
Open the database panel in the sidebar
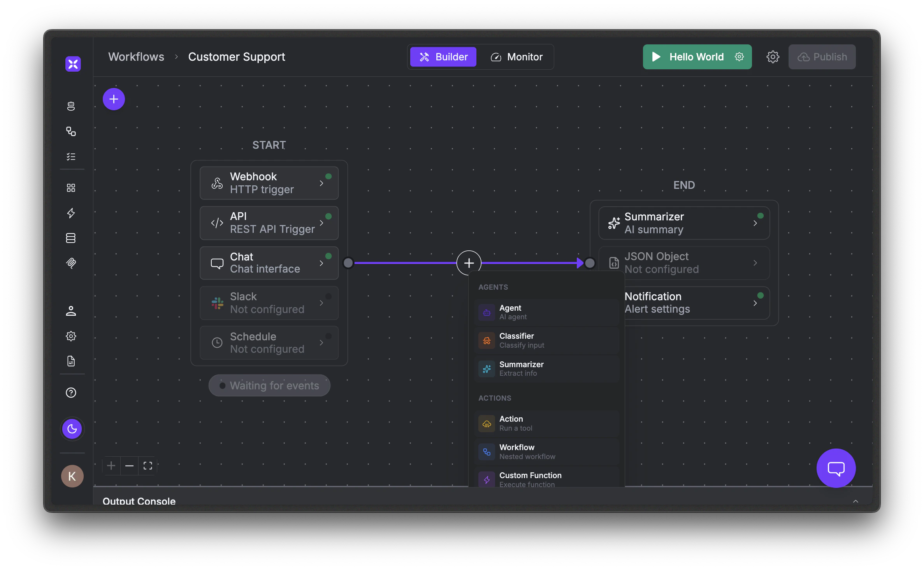coord(72,238)
